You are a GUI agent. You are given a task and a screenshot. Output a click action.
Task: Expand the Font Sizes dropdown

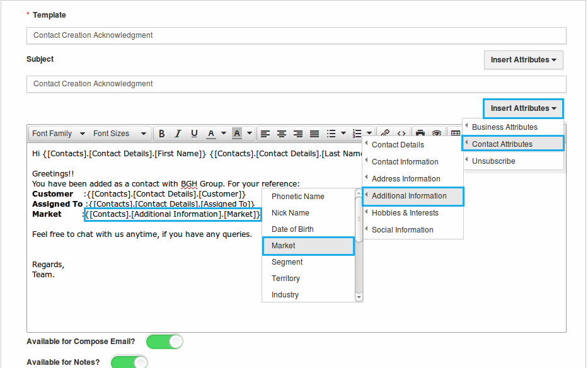coord(119,134)
